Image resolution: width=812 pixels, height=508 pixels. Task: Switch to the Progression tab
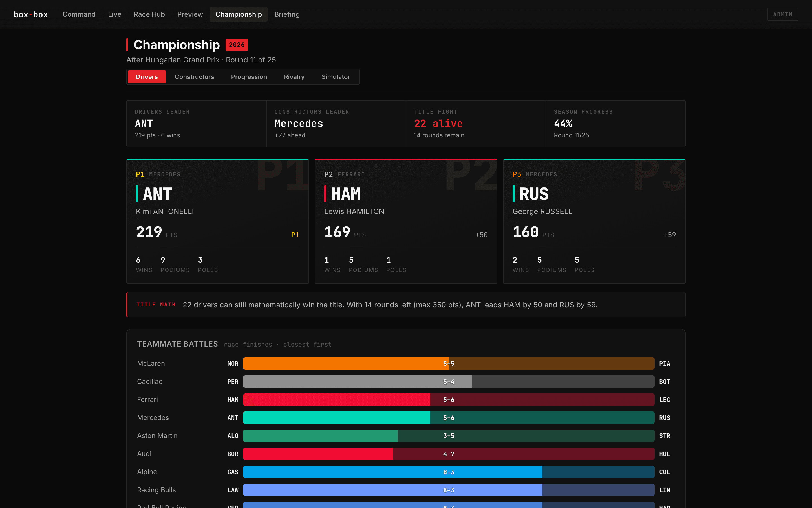tap(249, 77)
